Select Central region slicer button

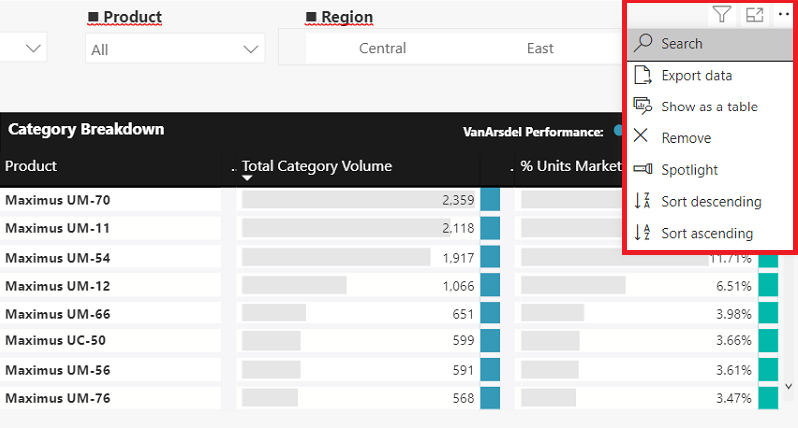(x=382, y=48)
